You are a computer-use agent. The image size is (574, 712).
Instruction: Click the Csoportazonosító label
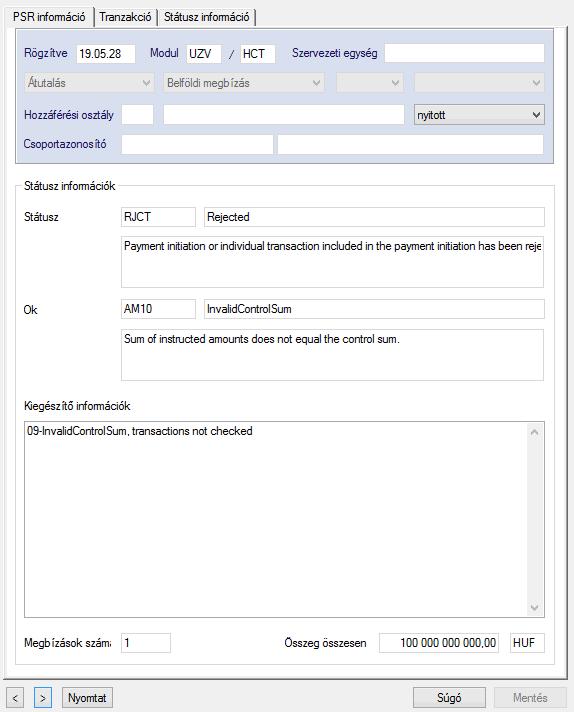pyautogui.click(x=65, y=144)
